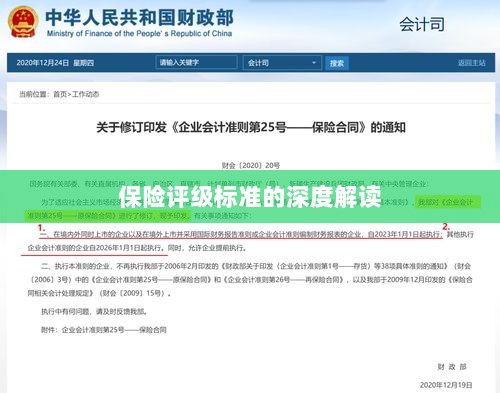This screenshot has width=500, height=393.
Task: Click the Ministry of Finance English subtitle
Action: pos(139,33)
